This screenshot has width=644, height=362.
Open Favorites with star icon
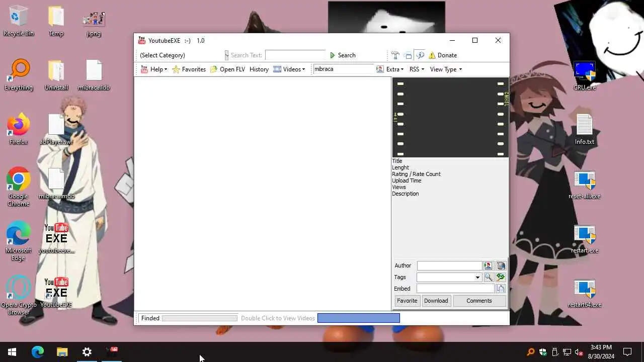(x=189, y=69)
